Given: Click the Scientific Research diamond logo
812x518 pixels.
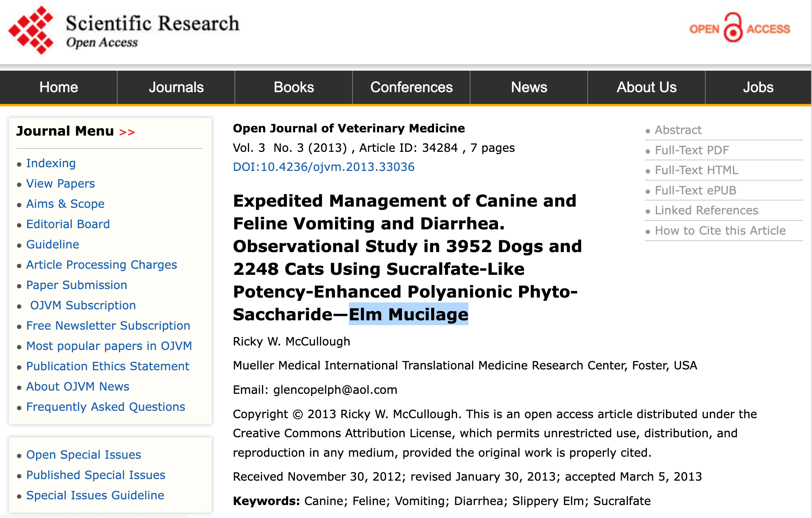Looking at the screenshot, I should [x=31, y=30].
